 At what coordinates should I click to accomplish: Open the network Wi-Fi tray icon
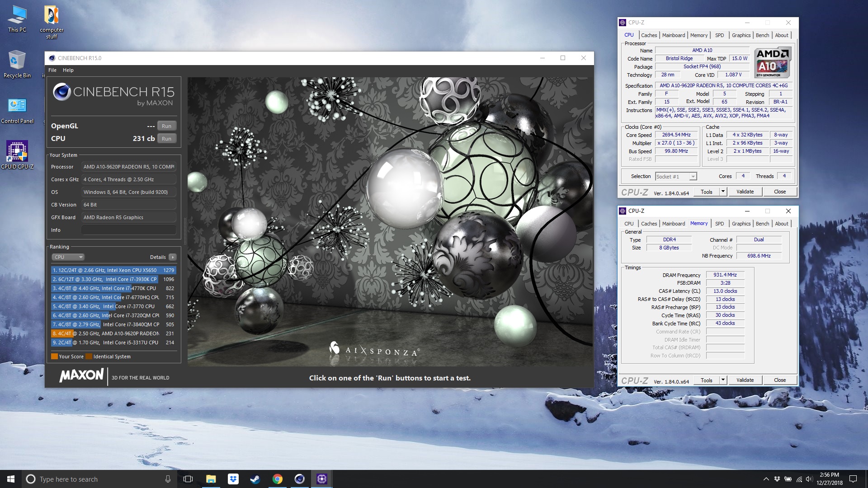coord(799,479)
